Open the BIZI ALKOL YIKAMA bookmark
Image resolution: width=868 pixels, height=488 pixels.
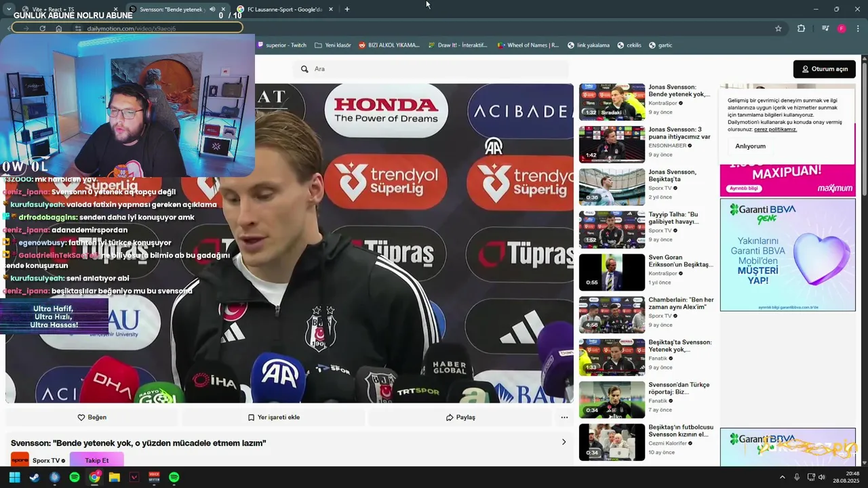(x=389, y=45)
